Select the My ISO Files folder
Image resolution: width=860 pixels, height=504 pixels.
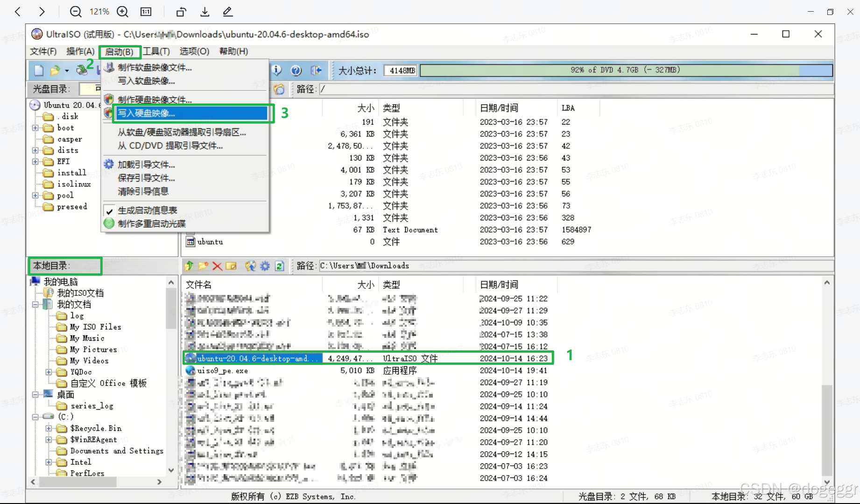tap(95, 327)
